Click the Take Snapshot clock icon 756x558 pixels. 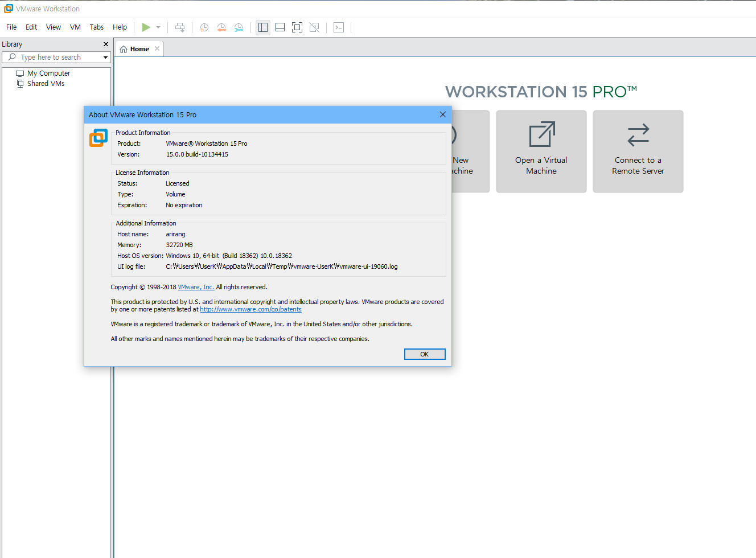[x=204, y=27]
